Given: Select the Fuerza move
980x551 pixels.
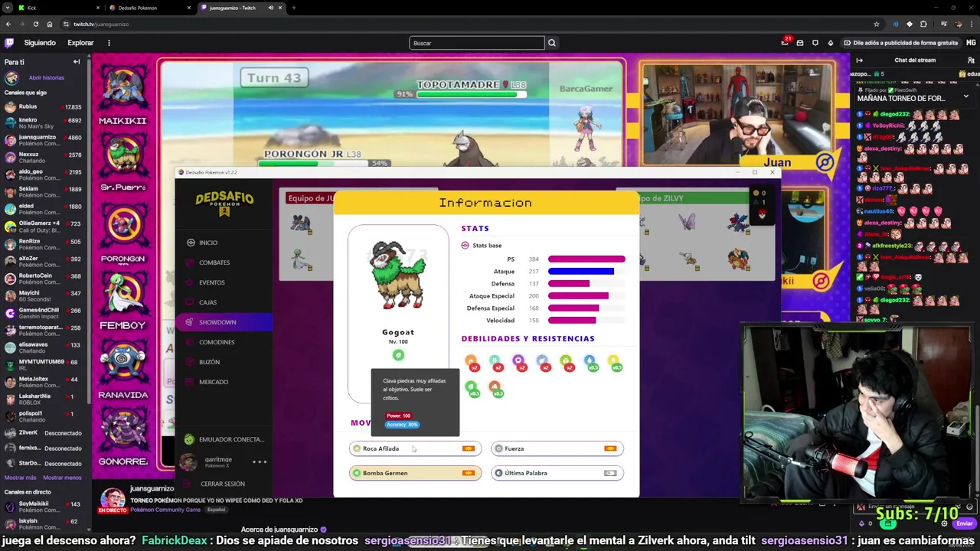Looking at the screenshot, I should 557,448.
